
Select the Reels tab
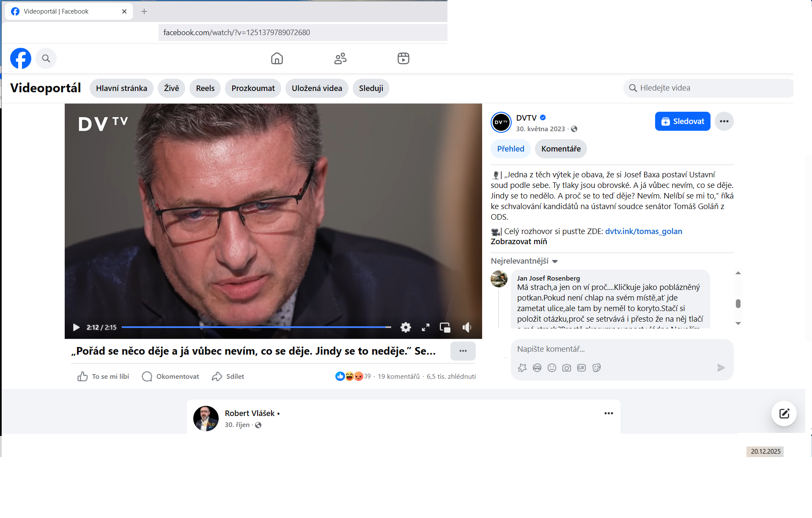(x=205, y=88)
